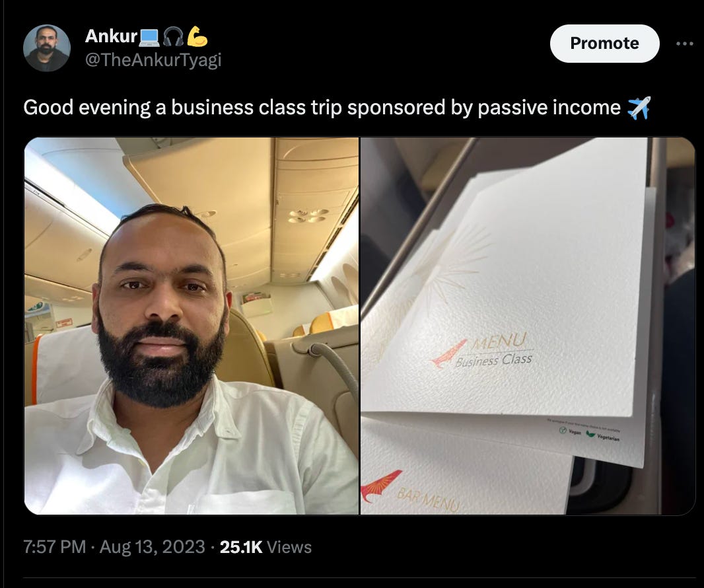Screen dimensions: 704x588
Task: Click the tweet text about passive income
Action: pos(322,108)
